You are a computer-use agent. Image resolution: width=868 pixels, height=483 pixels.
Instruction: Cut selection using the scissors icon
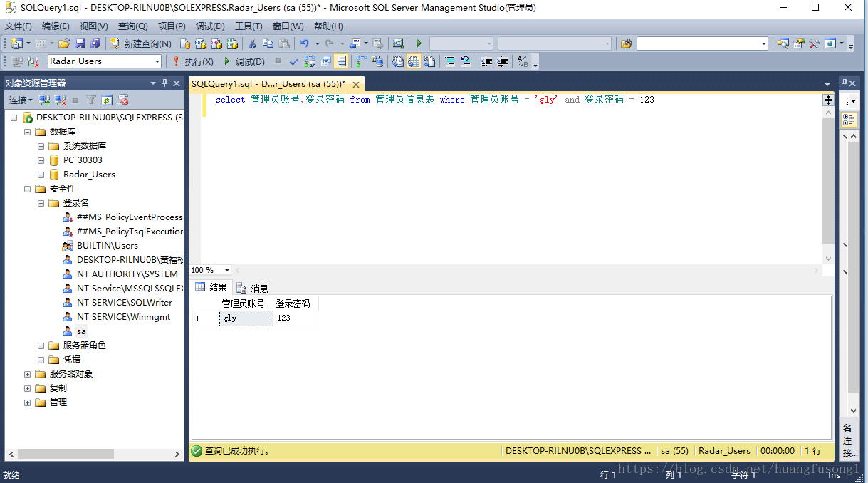[252, 43]
